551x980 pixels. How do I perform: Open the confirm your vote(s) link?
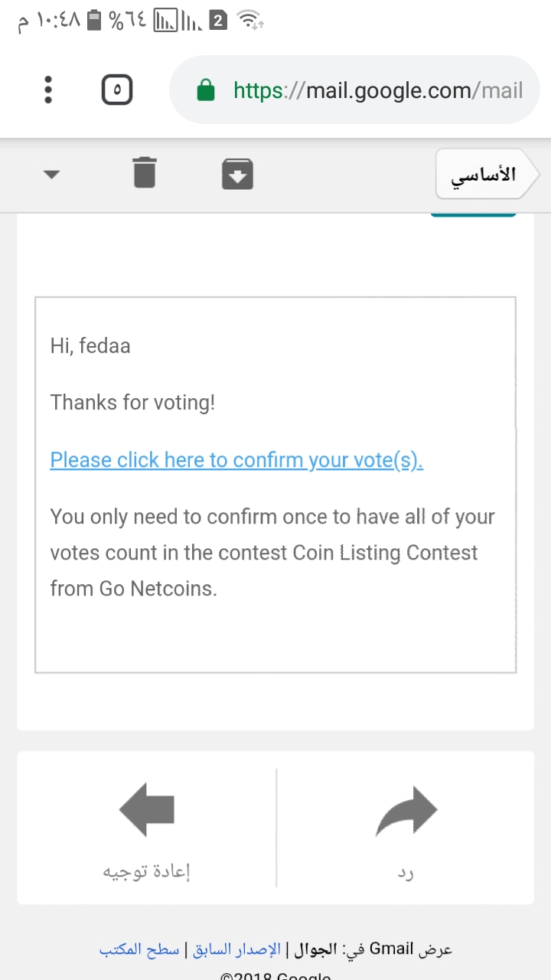coord(236,460)
